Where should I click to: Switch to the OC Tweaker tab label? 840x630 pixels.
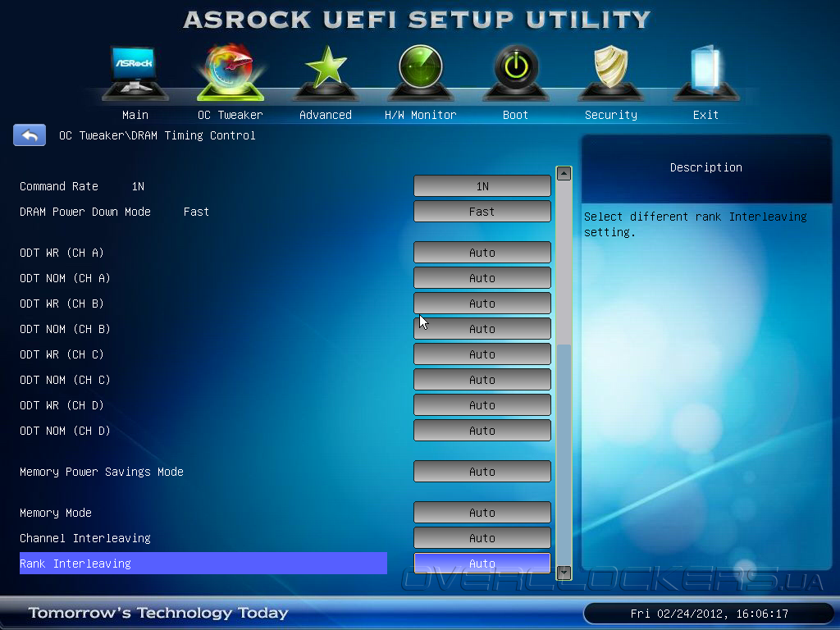231,115
